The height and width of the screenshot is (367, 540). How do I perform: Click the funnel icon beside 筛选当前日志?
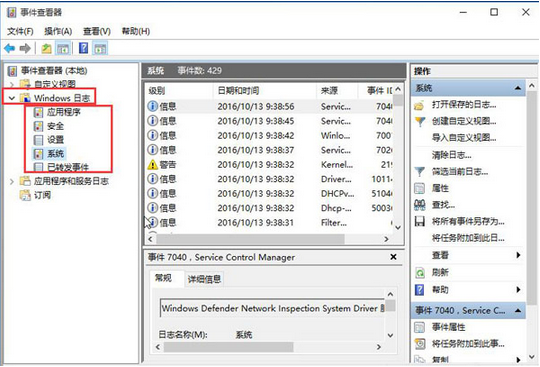[x=419, y=171]
